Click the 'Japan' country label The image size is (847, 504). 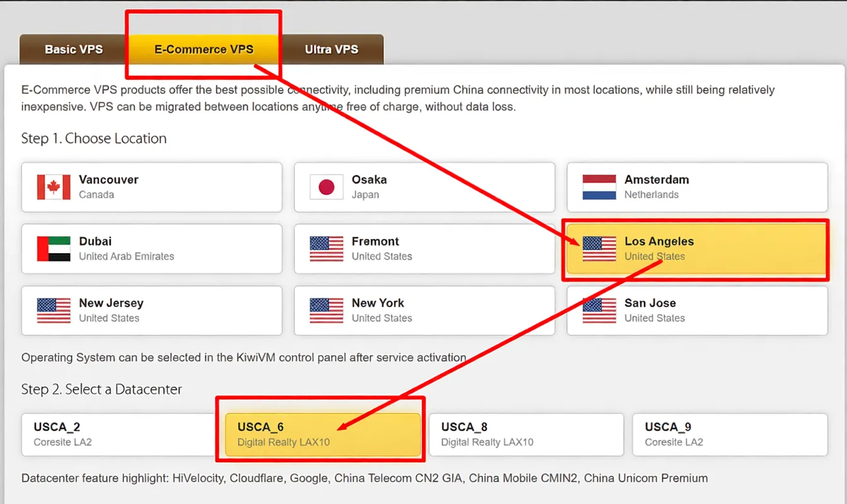366,195
